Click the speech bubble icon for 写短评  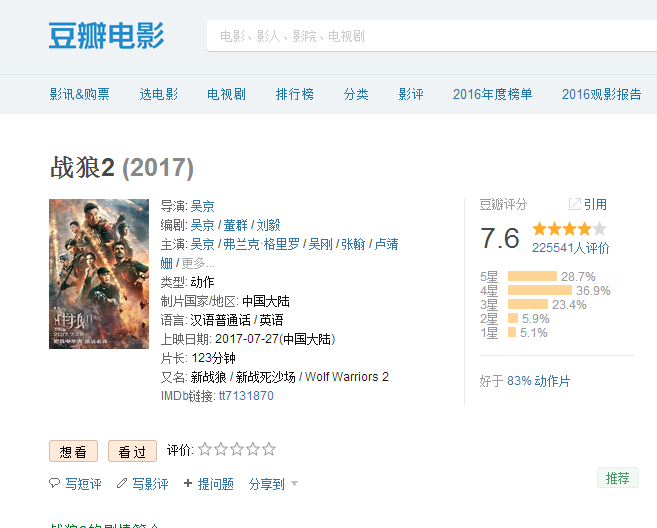54,483
